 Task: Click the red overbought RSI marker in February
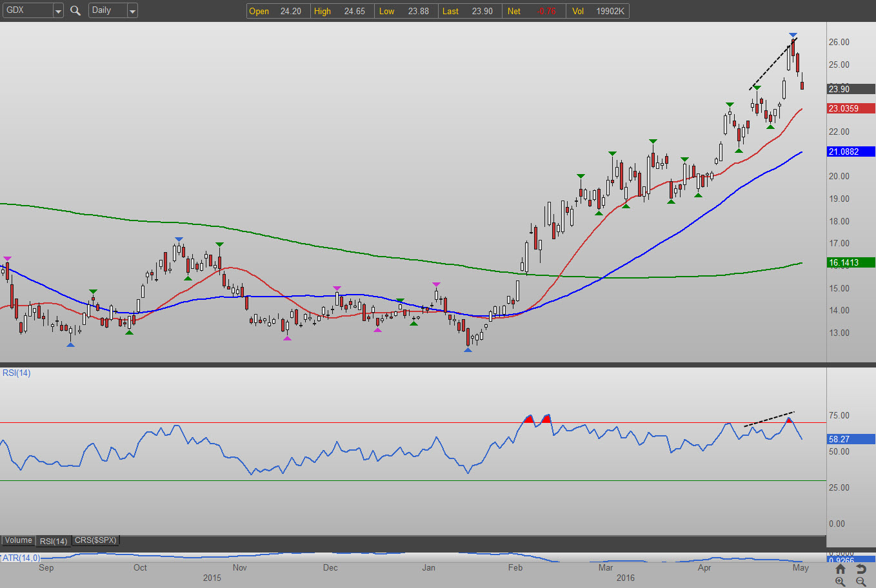point(529,419)
